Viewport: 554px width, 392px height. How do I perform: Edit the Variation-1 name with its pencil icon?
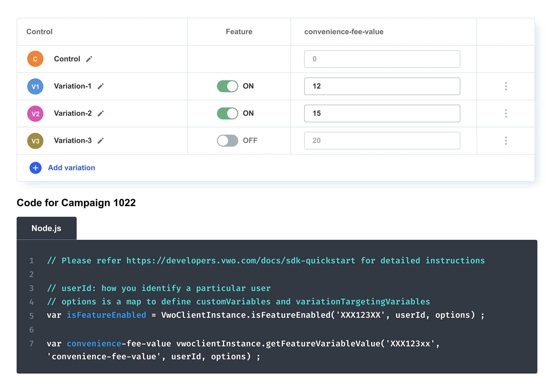coord(100,86)
